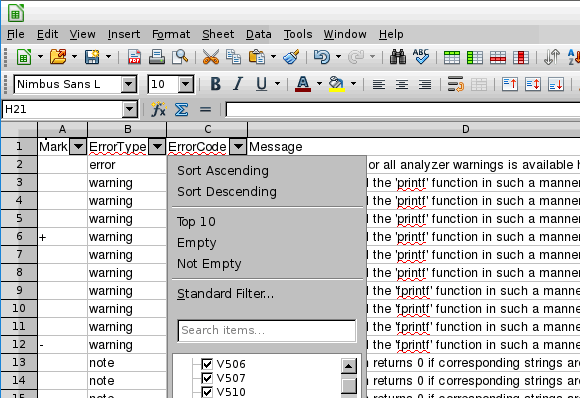Click the Sort arrows icon
Screen dimensions: 580x398
tap(552, 57)
